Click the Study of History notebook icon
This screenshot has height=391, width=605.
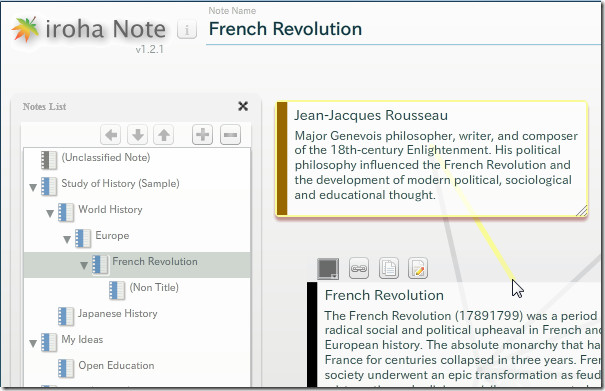49,186
